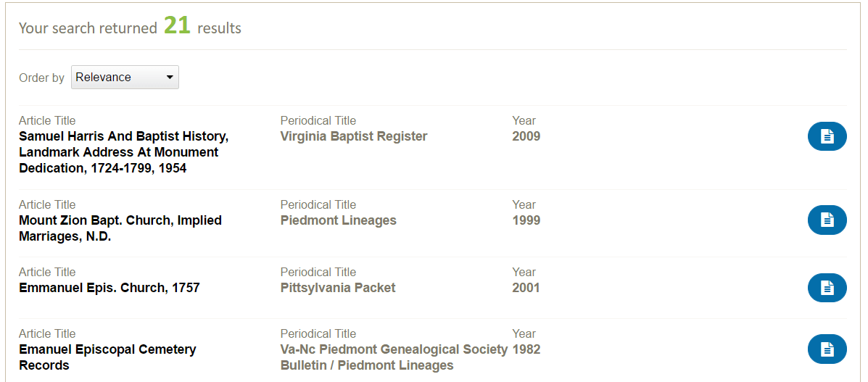Select Va-Nc Piedmont Genealogical Society Bulletin periodical
The height and width of the screenshot is (382, 868).
pyautogui.click(x=394, y=357)
